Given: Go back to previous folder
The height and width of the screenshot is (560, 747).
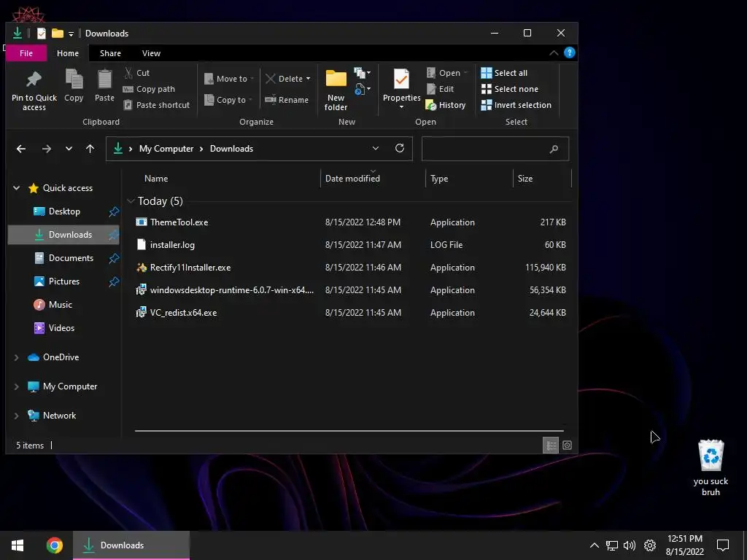Looking at the screenshot, I should (21, 149).
